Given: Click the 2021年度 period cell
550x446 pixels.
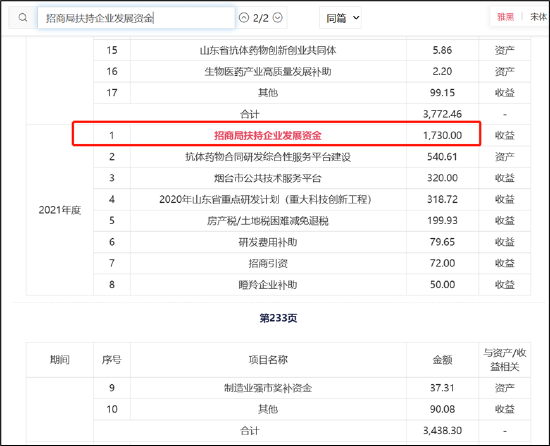Looking at the screenshot, I should click(x=60, y=210).
